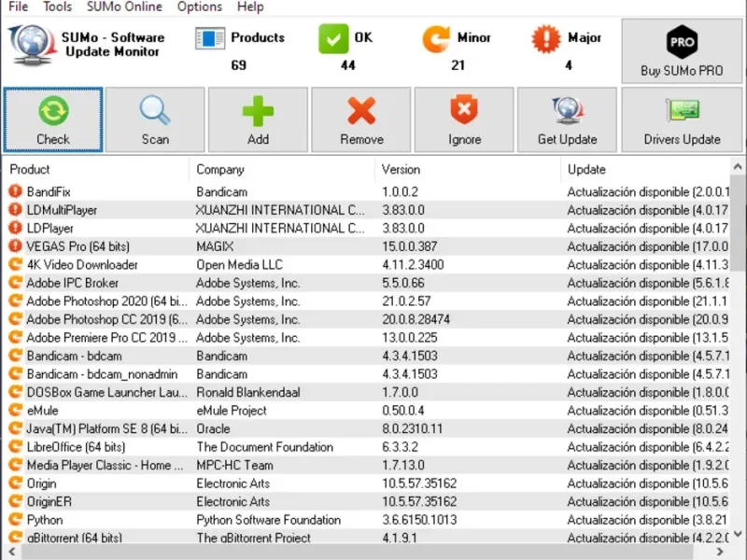Click the green plus Add button

(x=258, y=119)
